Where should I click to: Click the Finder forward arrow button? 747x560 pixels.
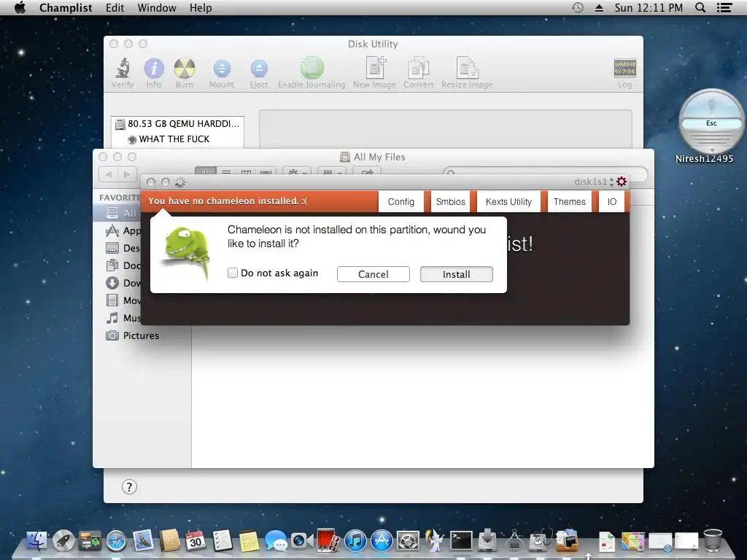(x=127, y=174)
